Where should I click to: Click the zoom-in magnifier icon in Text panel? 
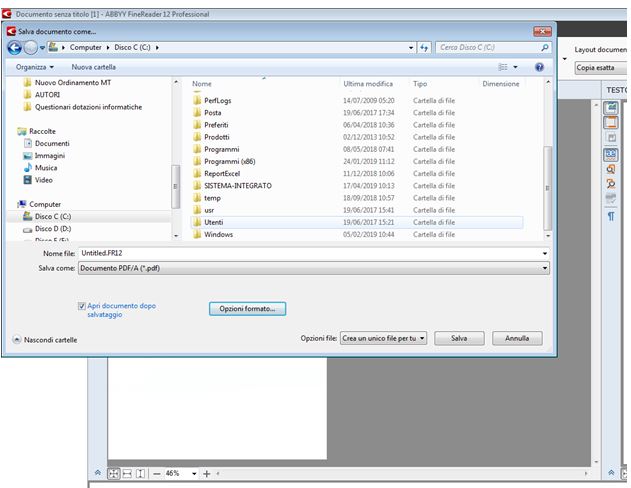point(610,169)
